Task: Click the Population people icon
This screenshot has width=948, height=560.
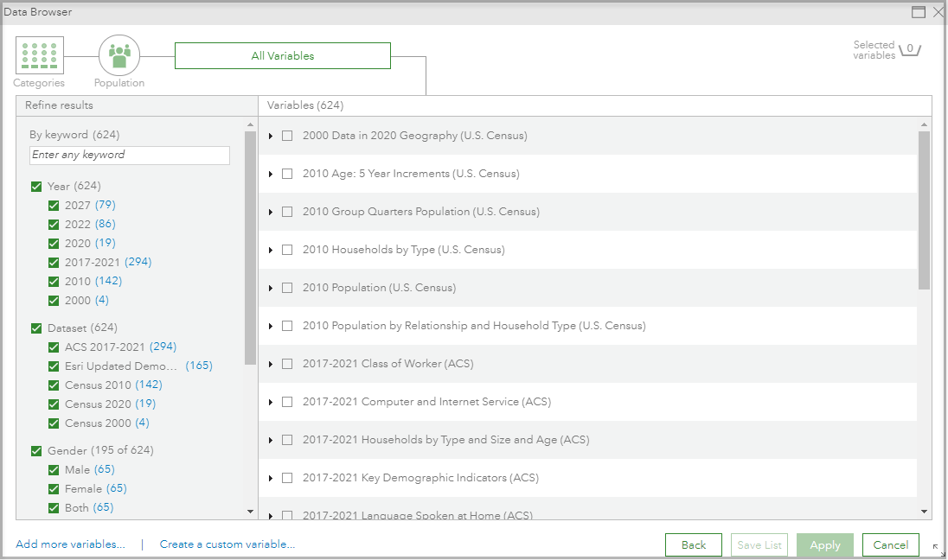Action: 119,56
